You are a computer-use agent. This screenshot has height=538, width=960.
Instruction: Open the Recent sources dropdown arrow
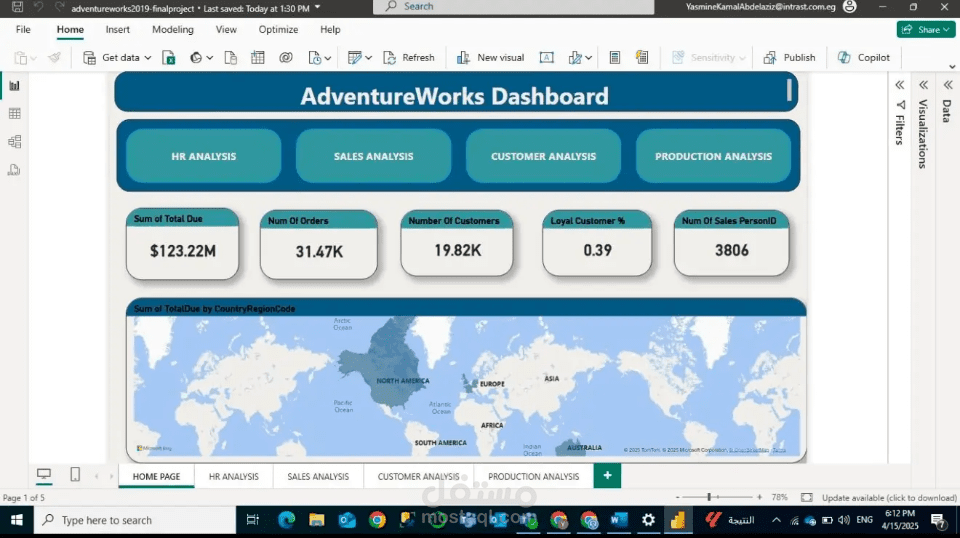(328, 58)
